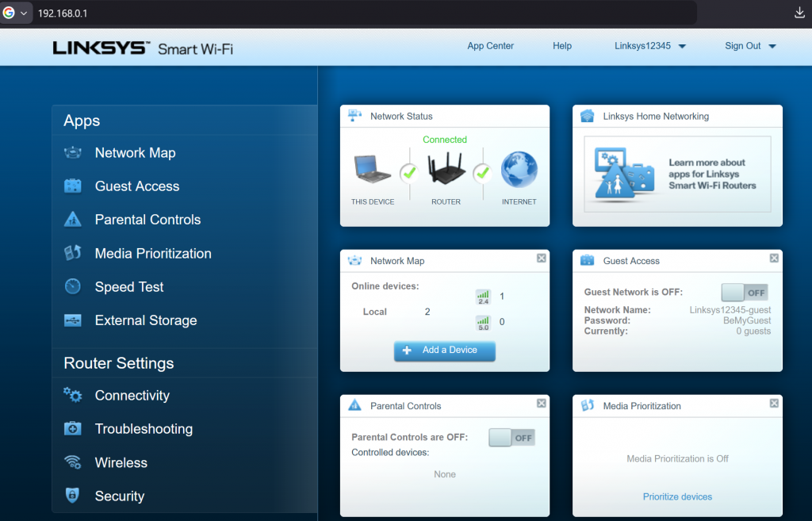
Task: Select the Troubleshooting icon under Router Settings
Action: [75, 428]
